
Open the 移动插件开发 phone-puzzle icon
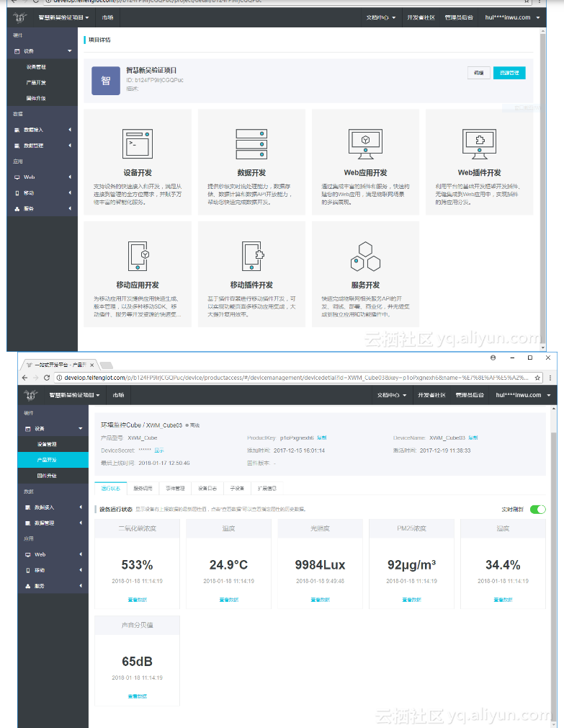click(252, 256)
